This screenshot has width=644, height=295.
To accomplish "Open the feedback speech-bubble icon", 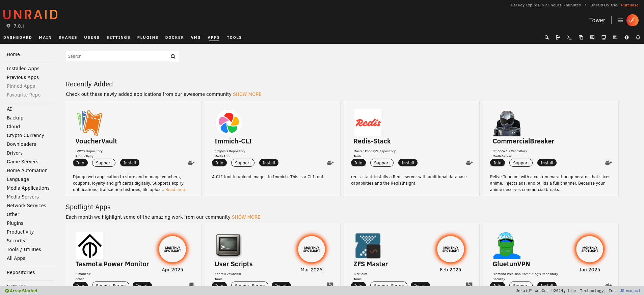I will (x=592, y=37).
